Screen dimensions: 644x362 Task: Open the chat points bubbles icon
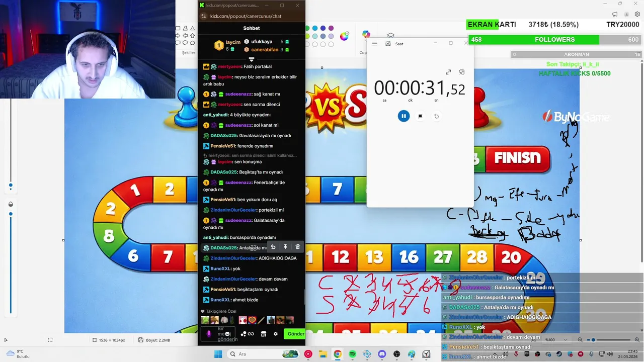pos(244,334)
